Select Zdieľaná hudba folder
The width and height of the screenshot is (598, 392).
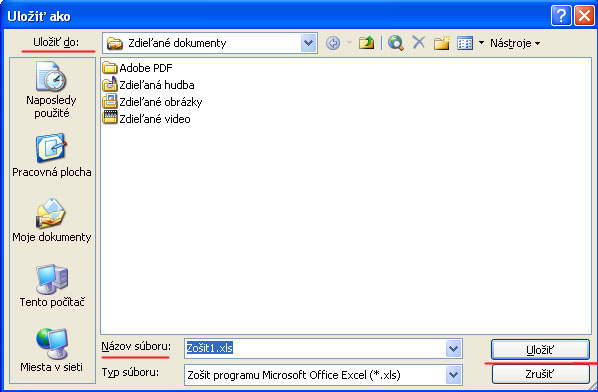pyautogui.click(x=148, y=85)
